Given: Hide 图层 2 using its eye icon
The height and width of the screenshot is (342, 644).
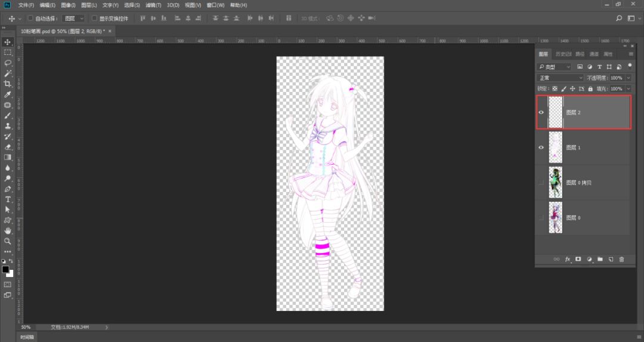Looking at the screenshot, I should (x=541, y=112).
